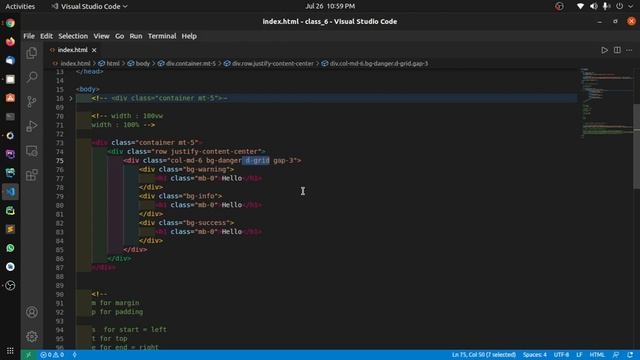Split the editor to the right
The image size is (640, 360).
(617, 50)
